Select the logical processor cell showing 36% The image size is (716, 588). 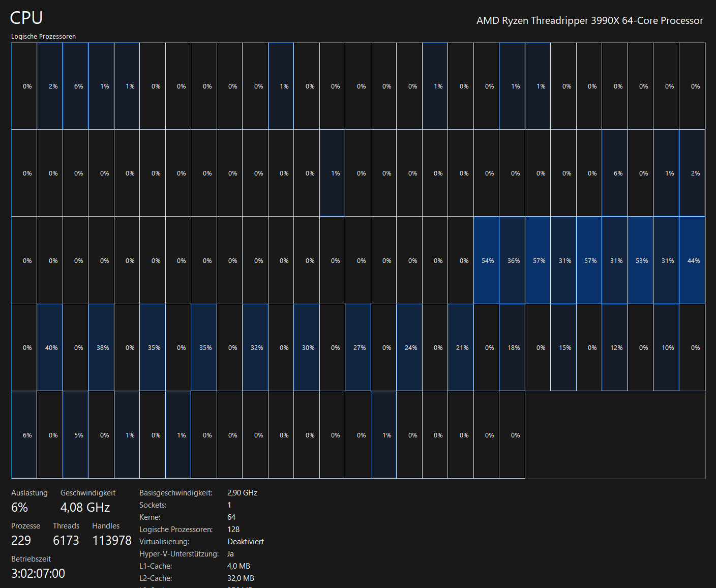[x=513, y=260]
